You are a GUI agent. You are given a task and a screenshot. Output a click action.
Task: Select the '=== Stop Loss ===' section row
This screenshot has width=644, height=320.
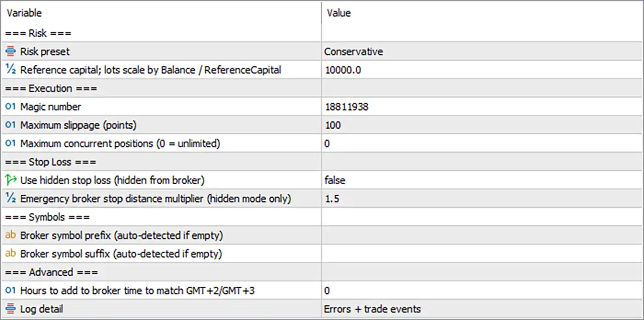pos(322,162)
